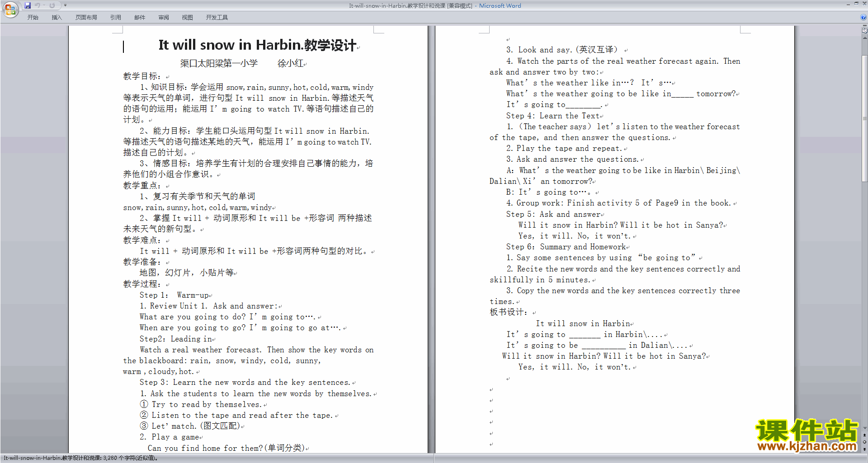This screenshot has height=463, width=868.
Task: Click the Redo icon
Action: [x=52, y=5]
